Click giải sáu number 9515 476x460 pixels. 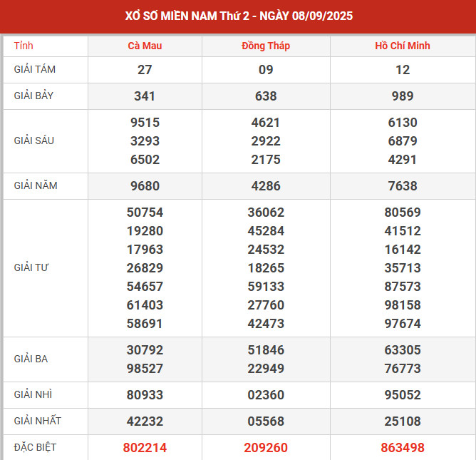[145, 123]
